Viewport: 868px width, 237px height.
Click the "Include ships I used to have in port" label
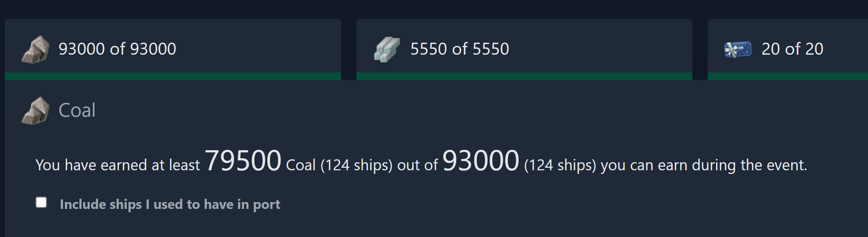[x=170, y=205]
